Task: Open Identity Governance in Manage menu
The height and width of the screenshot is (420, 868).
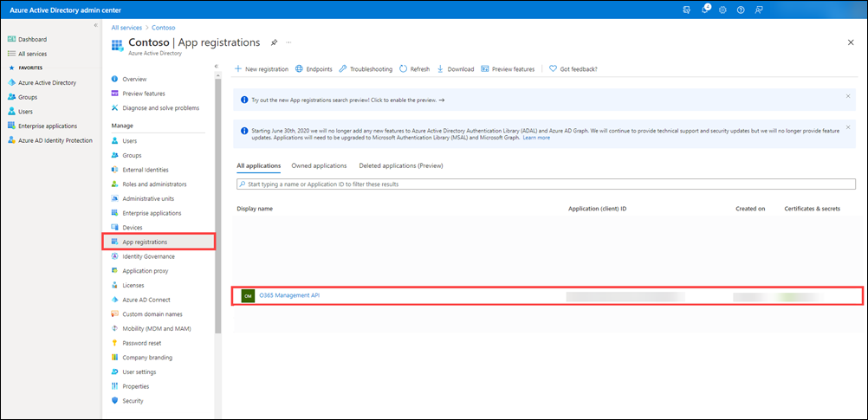Action: tap(148, 256)
